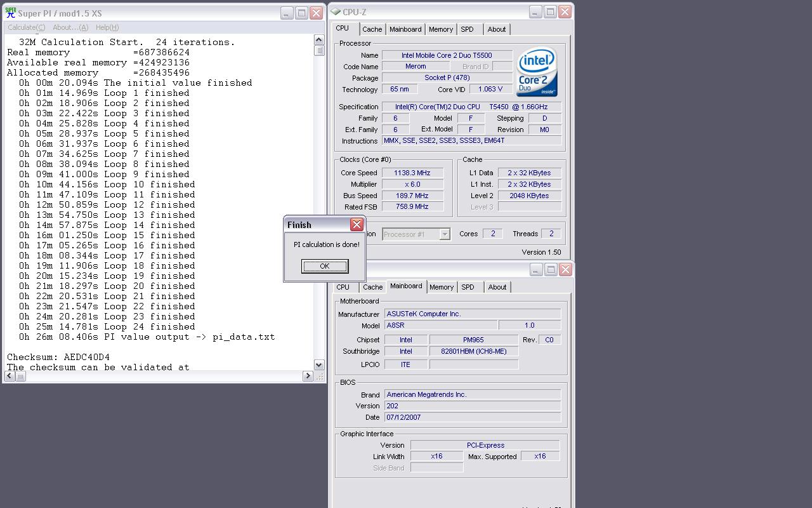Viewport: 812px width, 508px height.
Task: Click the Cores count field
Action: point(493,234)
